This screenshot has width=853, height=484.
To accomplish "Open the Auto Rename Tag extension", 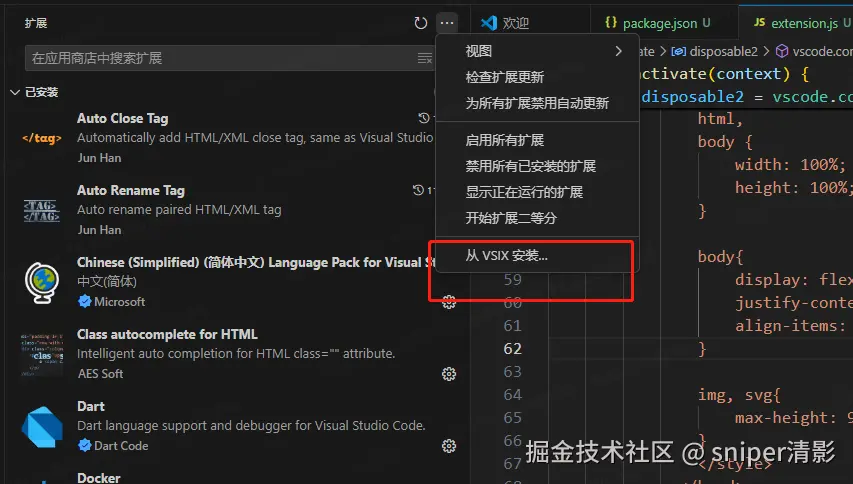I will (228, 210).
